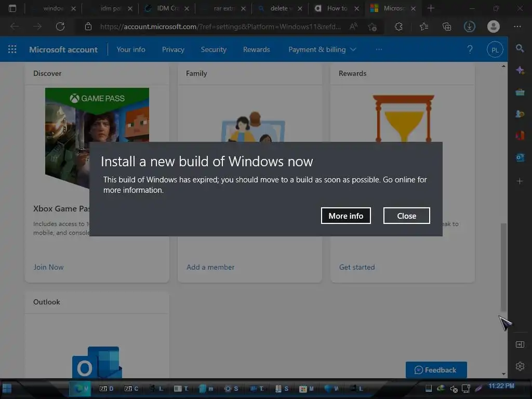Screen dimensions: 532x399
Task: Open sidebar Search icon
Action: click(x=520, y=48)
